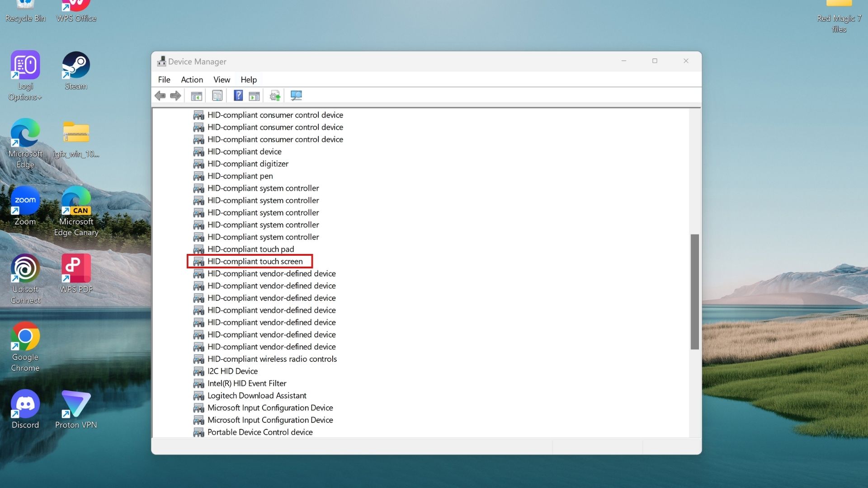Screen dimensions: 868x488
Task: Click the Discord icon in desktop
Action: coord(24,404)
